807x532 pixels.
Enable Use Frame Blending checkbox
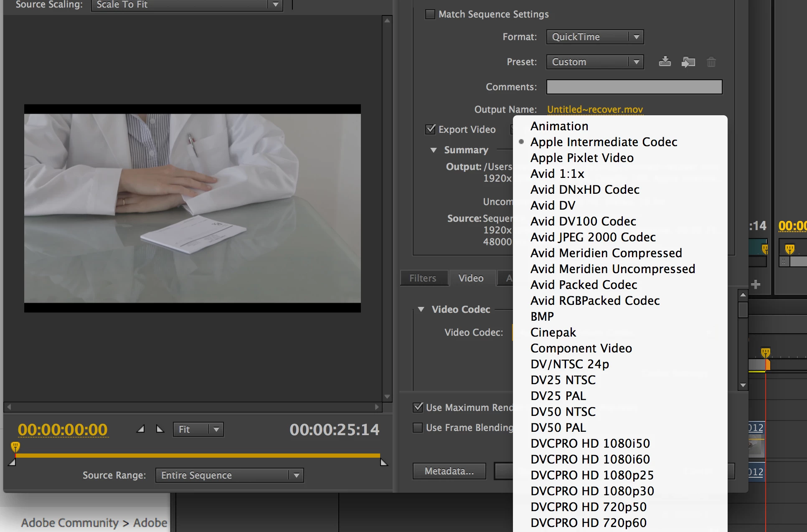[x=418, y=428]
